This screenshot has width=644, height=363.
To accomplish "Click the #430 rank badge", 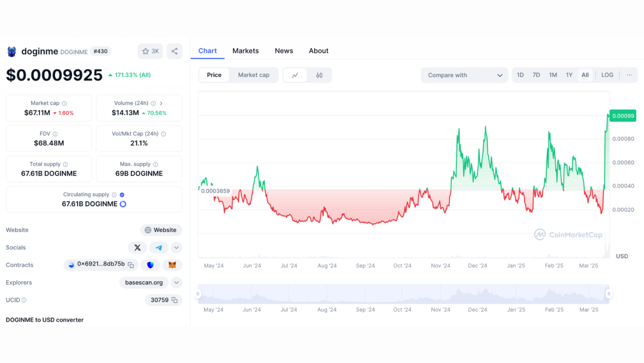I will [x=101, y=51].
